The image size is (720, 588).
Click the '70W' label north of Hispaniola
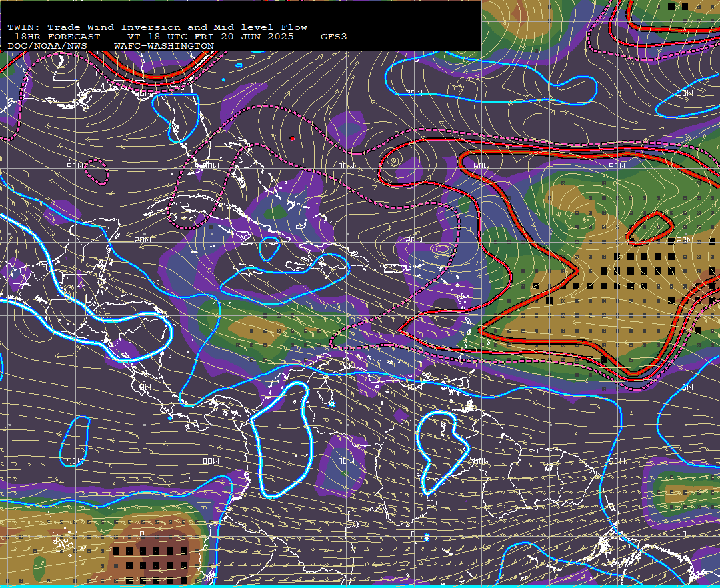tap(347, 166)
